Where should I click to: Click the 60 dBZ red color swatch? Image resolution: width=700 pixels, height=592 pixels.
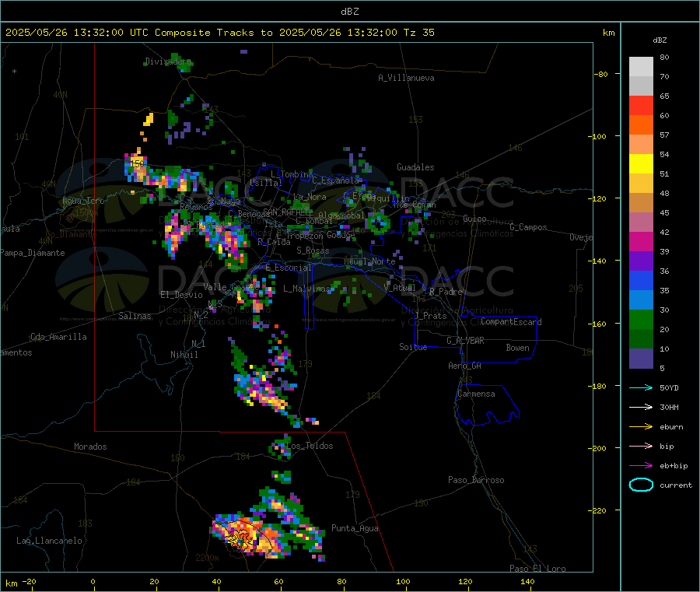pos(641,105)
